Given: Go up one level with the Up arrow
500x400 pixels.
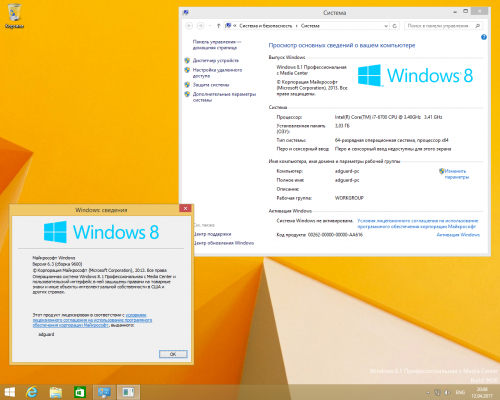Looking at the screenshot, I should click(x=218, y=26).
